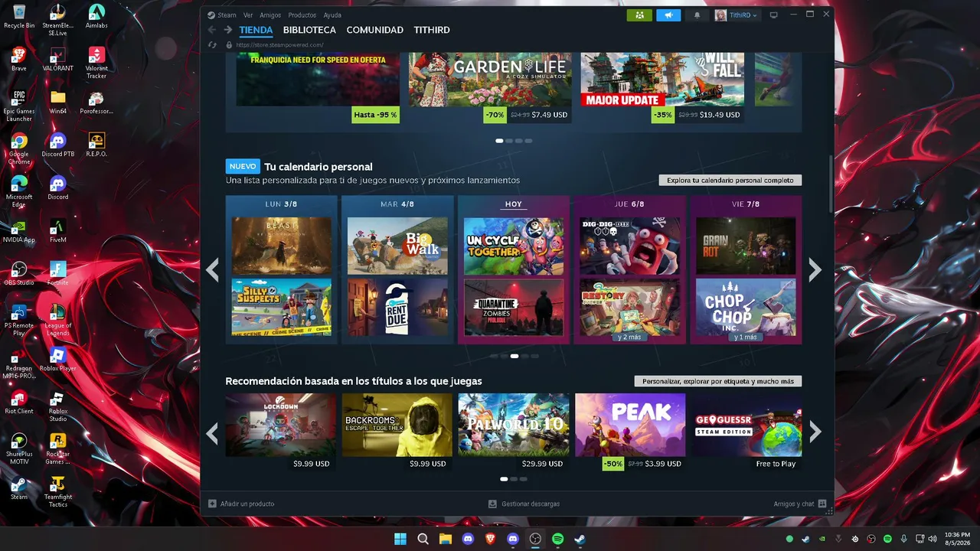The image size is (980, 551).
Task: Open the Productos menu
Action: (x=302, y=15)
